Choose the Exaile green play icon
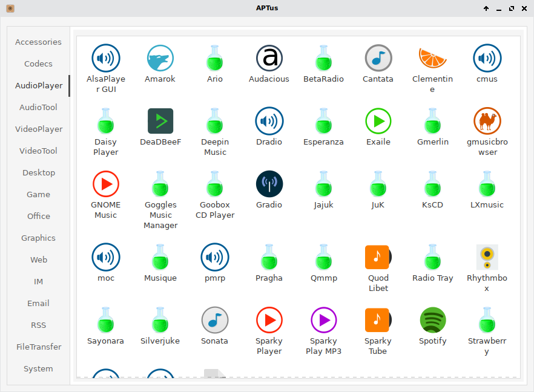Viewport: 534px width, 392px height. (x=378, y=121)
